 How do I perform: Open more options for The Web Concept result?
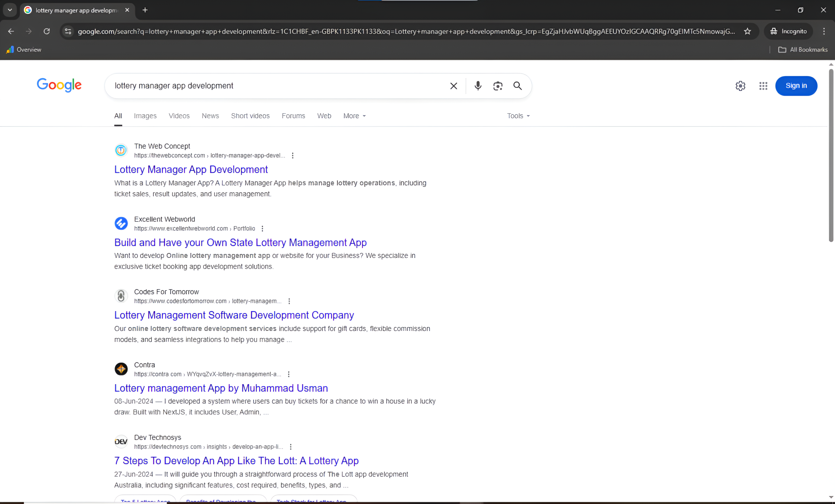(x=293, y=156)
